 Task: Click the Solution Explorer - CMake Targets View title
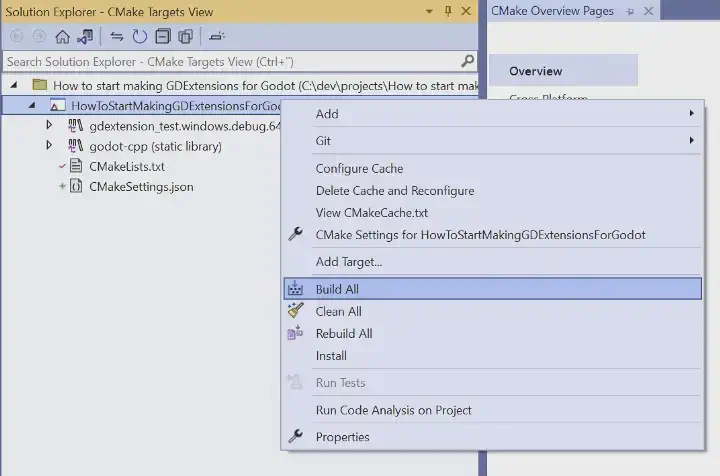point(109,11)
